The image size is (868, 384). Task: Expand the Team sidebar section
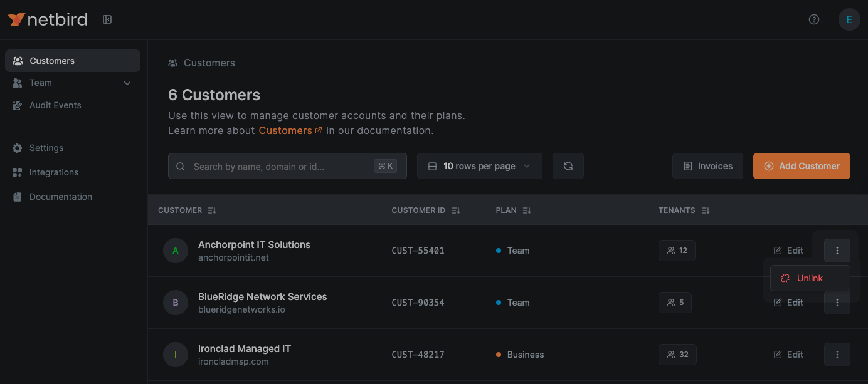pyautogui.click(x=73, y=83)
